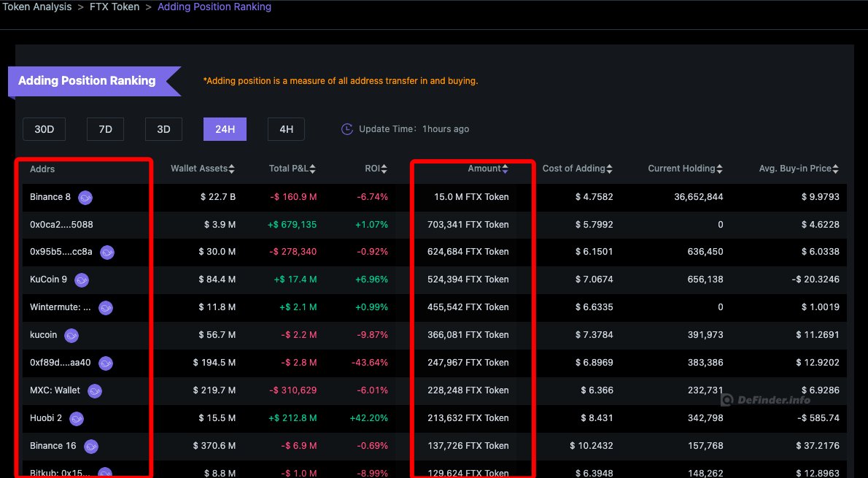Screen dimensions: 868x478
Task: Click the clock icon beside Update Time
Action: pyautogui.click(x=347, y=129)
